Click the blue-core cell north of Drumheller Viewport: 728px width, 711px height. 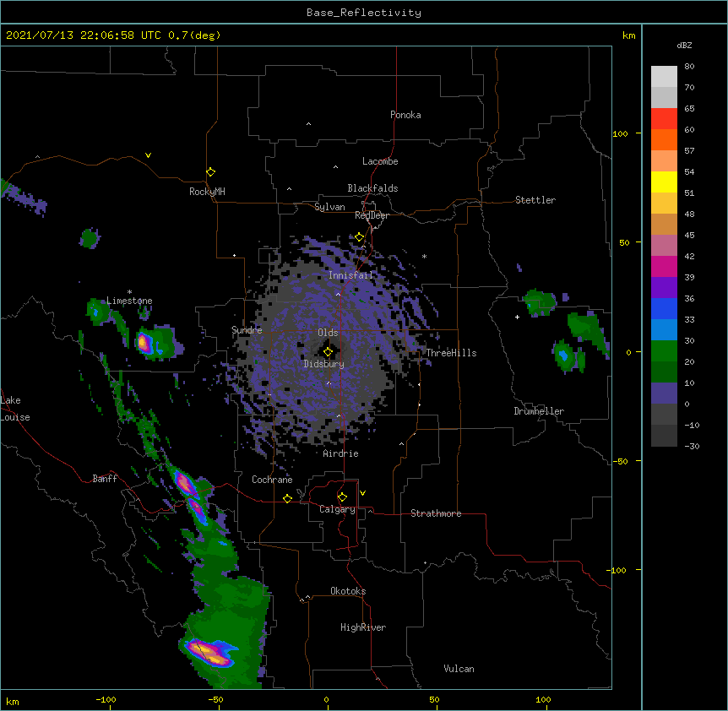click(563, 356)
